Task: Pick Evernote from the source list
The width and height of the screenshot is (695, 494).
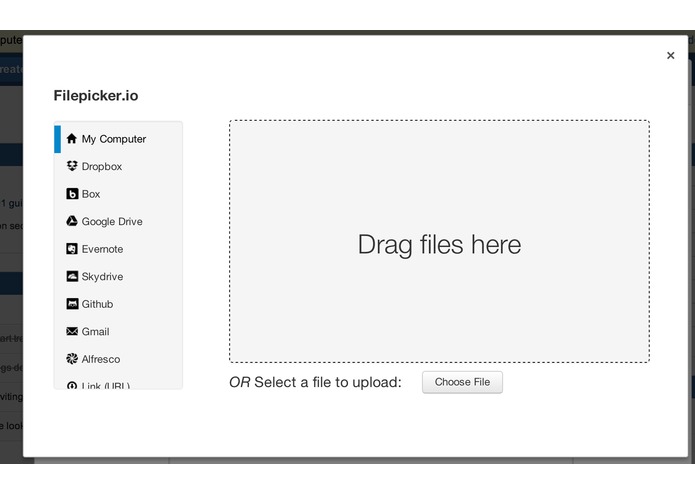Action: click(118, 249)
